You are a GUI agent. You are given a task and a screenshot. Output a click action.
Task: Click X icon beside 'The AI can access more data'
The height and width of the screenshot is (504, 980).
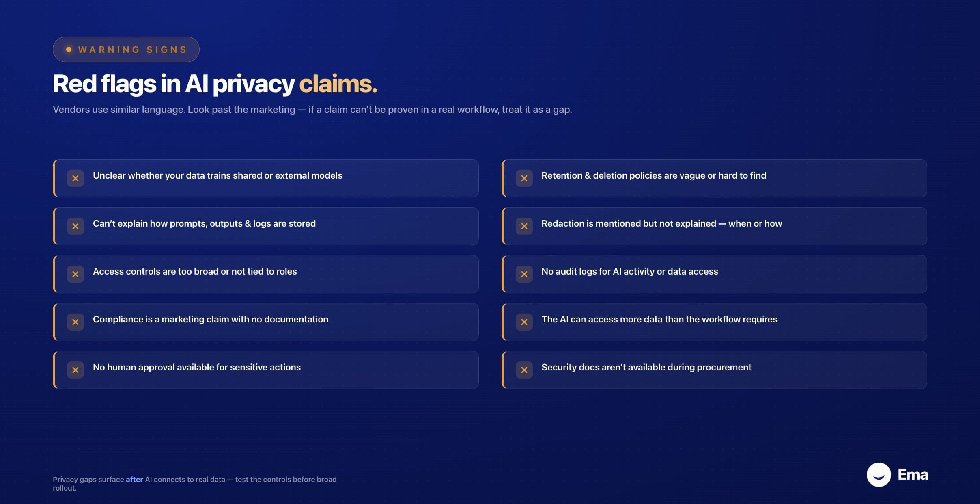(x=524, y=322)
